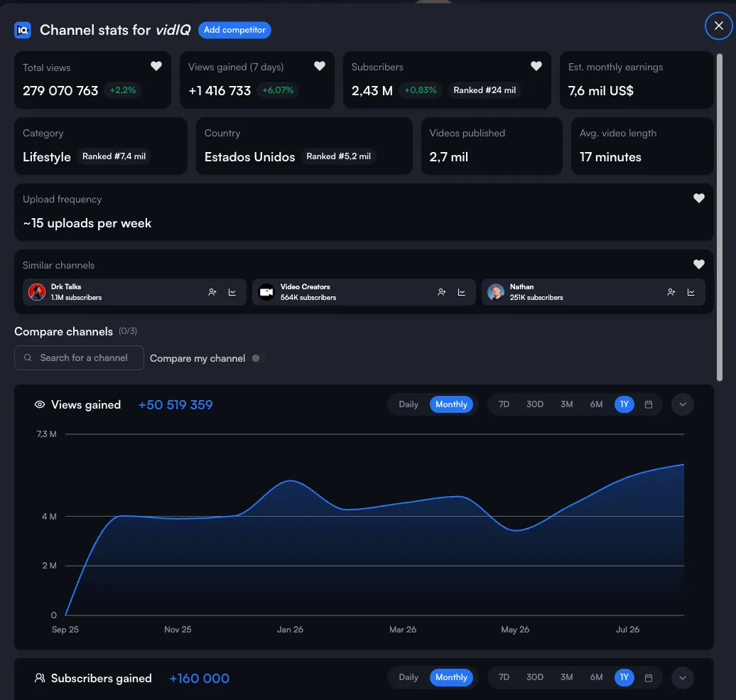This screenshot has height=700, width=736.
Task: Favorite the Total views card heart
Action: pos(156,66)
